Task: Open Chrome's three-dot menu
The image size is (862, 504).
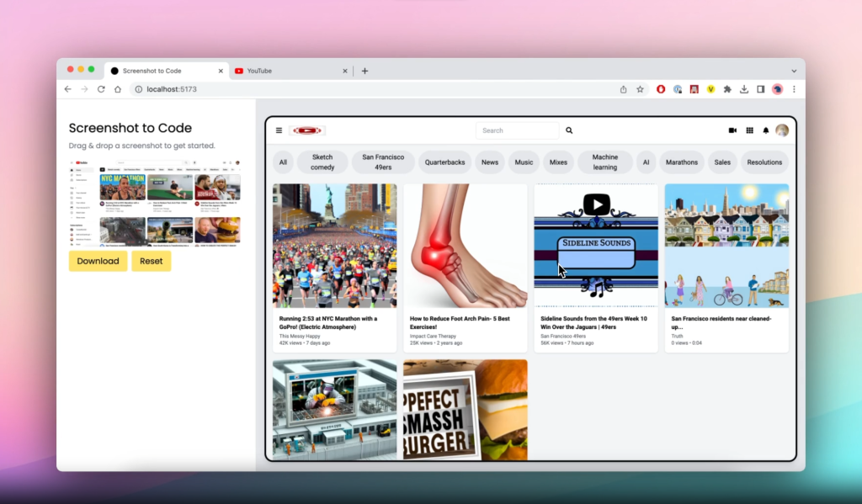Action: click(794, 89)
